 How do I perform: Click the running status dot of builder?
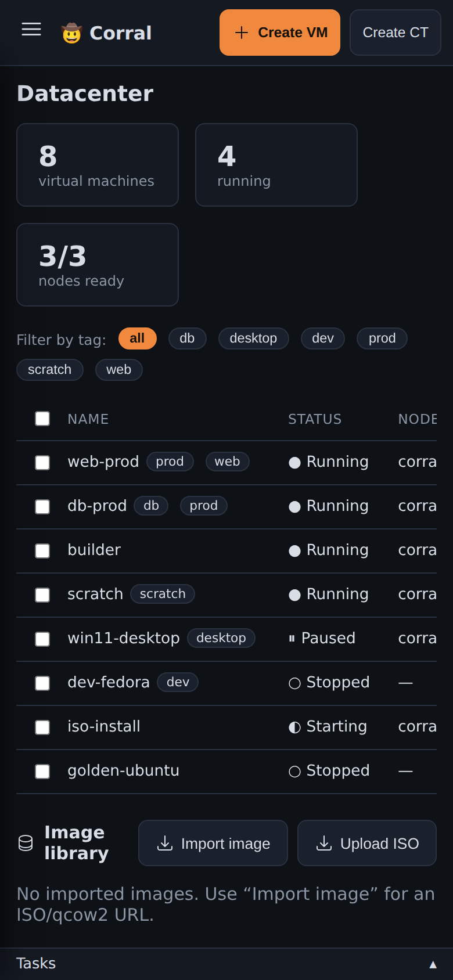pos(294,550)
